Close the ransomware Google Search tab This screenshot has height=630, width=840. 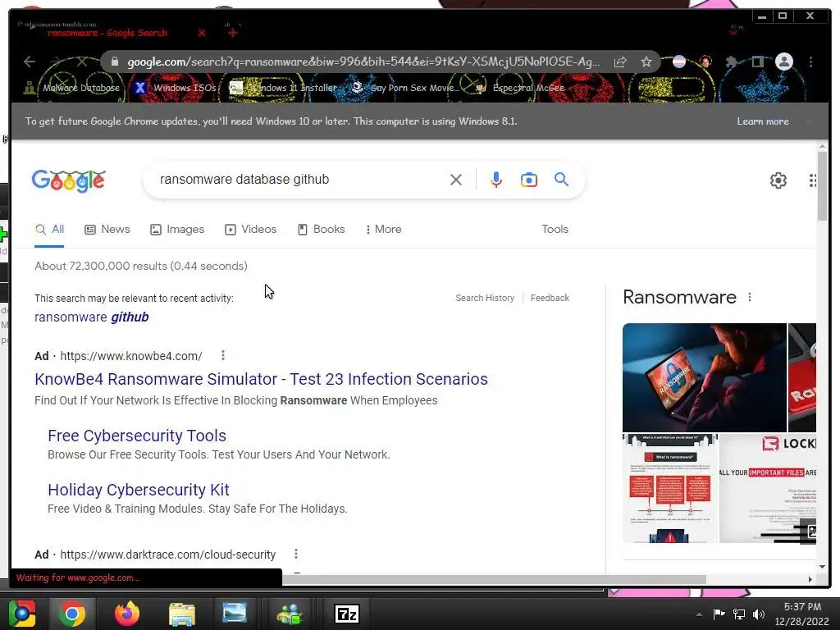point(202,33)
